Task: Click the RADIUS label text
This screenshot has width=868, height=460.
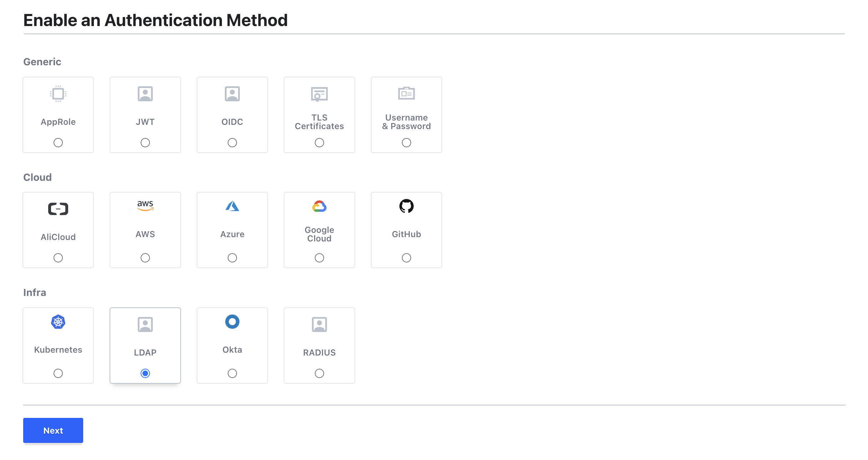Action: pyautogui.click(x=319, y=353)
